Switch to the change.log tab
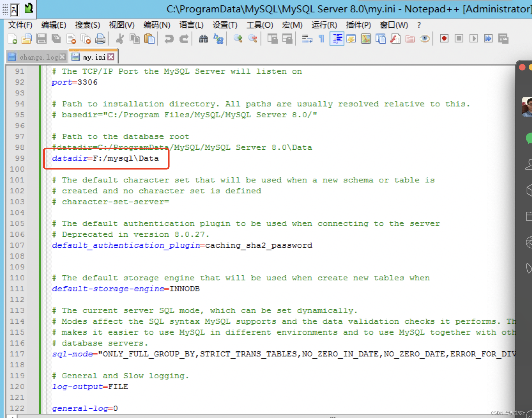Image resolution: width=532 pixels, height=418 pixels. click(38, 57)
